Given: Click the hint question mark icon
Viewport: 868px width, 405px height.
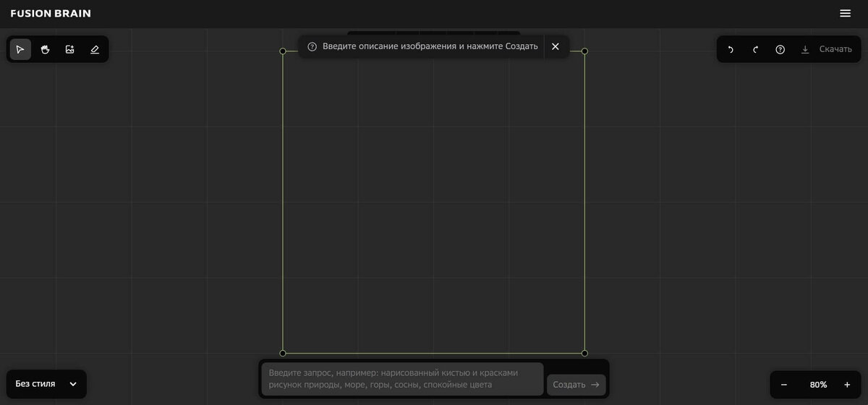Looking at the screenshot, I should [312, 46].
